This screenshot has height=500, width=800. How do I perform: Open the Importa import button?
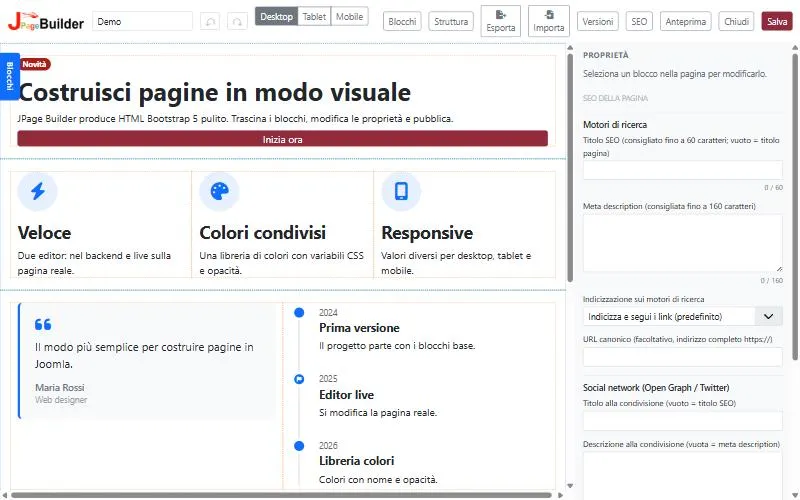548,21
